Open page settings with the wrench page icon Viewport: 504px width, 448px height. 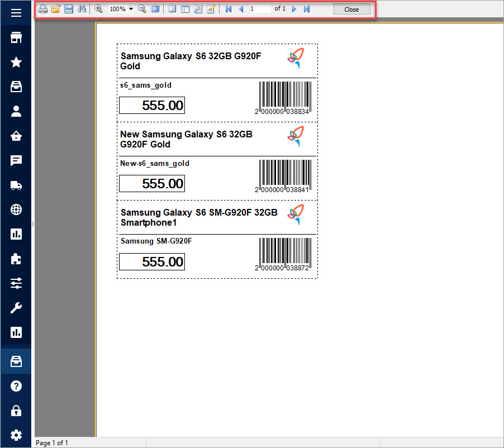tap(198, 9)
